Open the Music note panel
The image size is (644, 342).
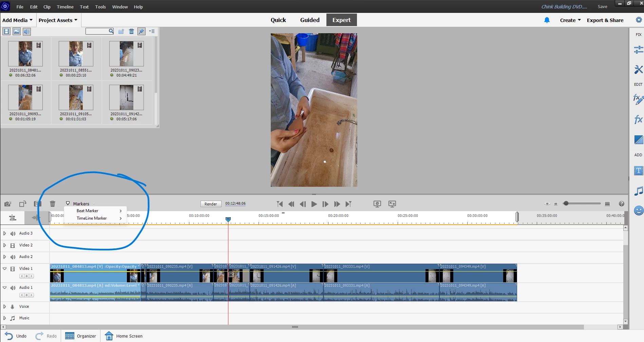[x=638, y=191]
